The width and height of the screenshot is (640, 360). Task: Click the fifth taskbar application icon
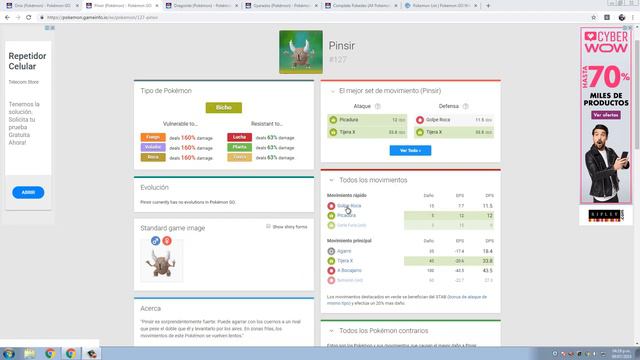pyautogui.click(x=92, y=353)
